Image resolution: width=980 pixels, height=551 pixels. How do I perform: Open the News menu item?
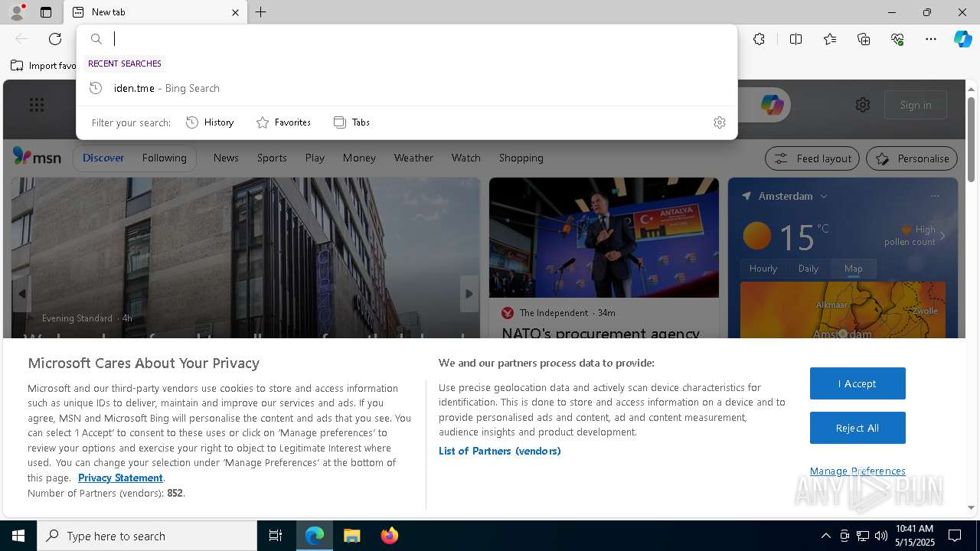[x=226, y=158]
